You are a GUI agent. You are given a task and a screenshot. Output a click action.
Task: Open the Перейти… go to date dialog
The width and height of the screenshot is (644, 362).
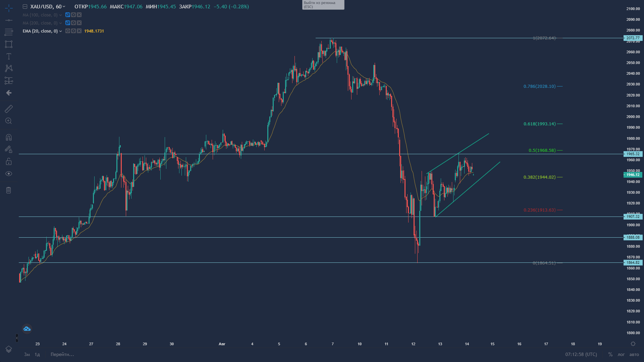coord(62,354)
